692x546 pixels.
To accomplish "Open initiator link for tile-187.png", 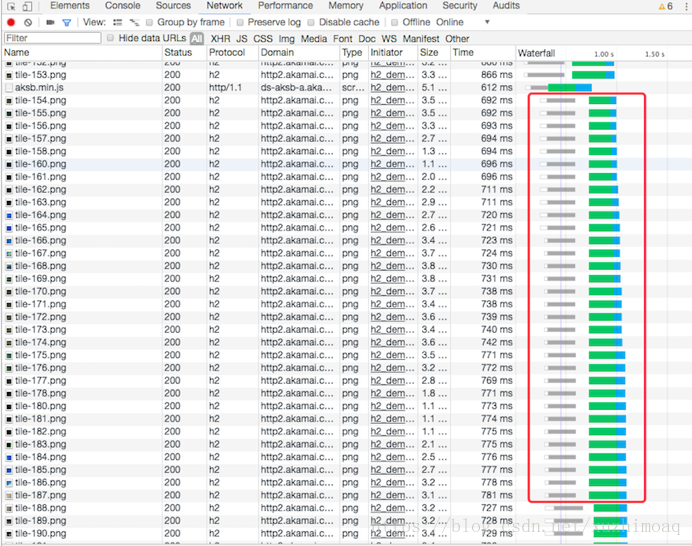I will 392,496.
